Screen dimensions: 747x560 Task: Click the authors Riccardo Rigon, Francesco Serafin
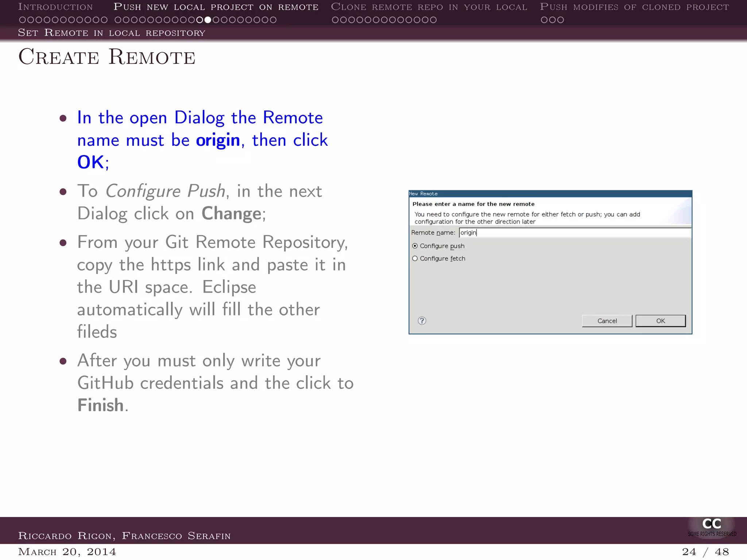124,536
